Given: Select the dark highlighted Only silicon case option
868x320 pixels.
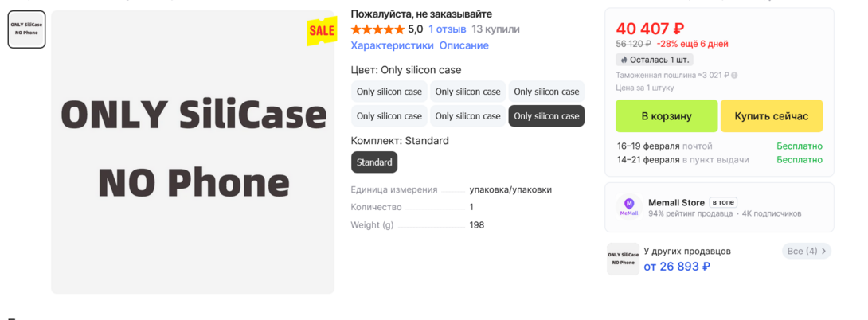Looking at the screenshot, I should click(x=546, y=116).
